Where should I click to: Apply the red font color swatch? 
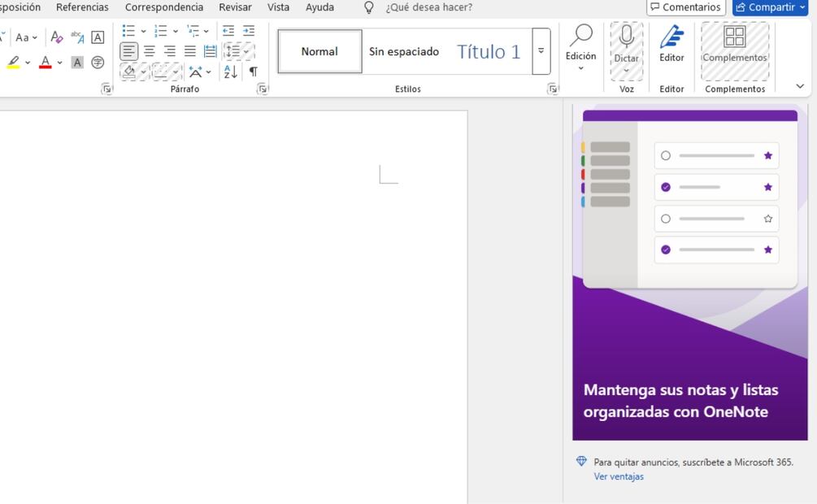pos(45,63)
